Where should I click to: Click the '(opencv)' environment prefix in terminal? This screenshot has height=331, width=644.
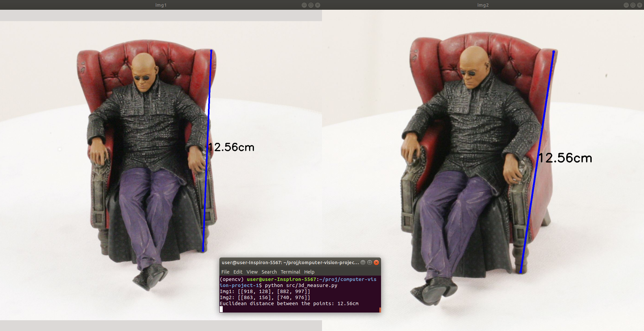tap(232, 279)
